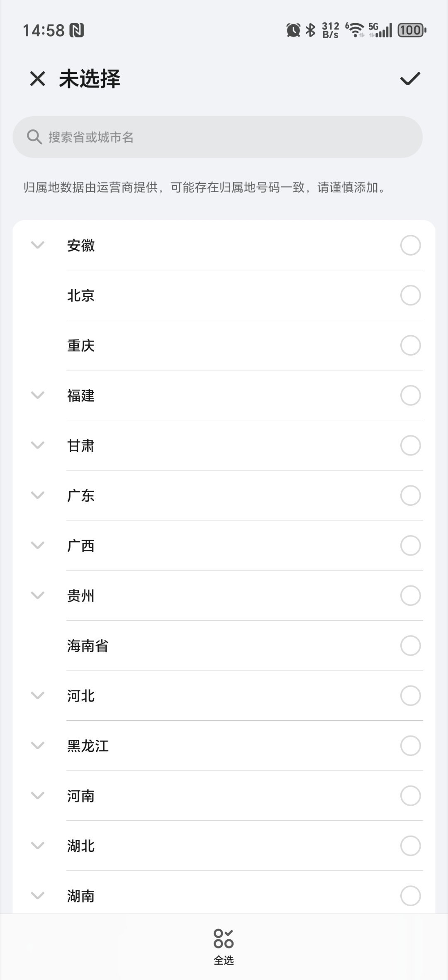Image resolution: width=448 pixels, height=980 pixels.
Task: Focus the 搜索省或城市名 search field
Action: 218,137
